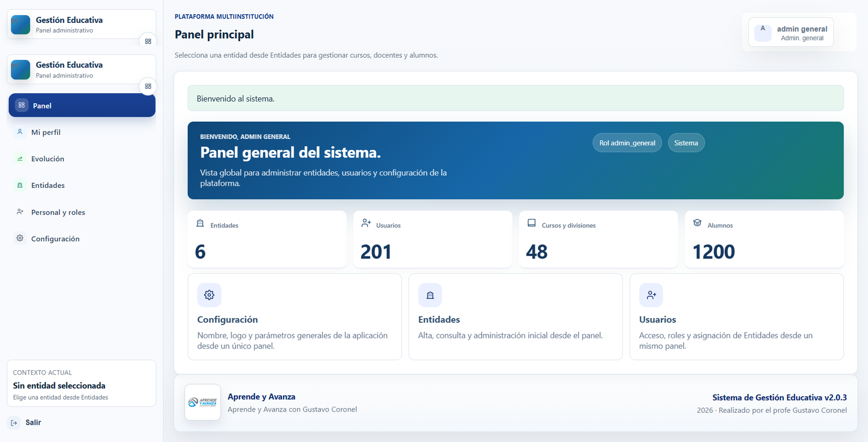The height and width of the screenshot is (442, 868).
Task: Click Elige una entidad desde Entidades hint
Action: [61, 397]
